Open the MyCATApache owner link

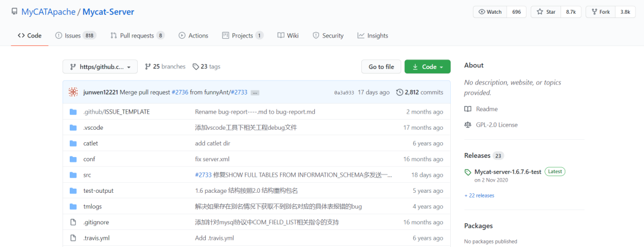(x=48, y=12)
